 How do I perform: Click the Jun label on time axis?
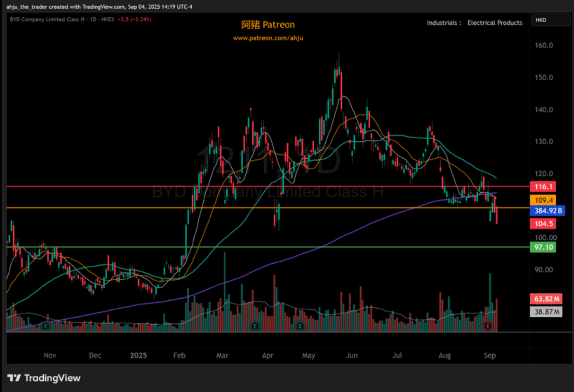pos(352,355)
